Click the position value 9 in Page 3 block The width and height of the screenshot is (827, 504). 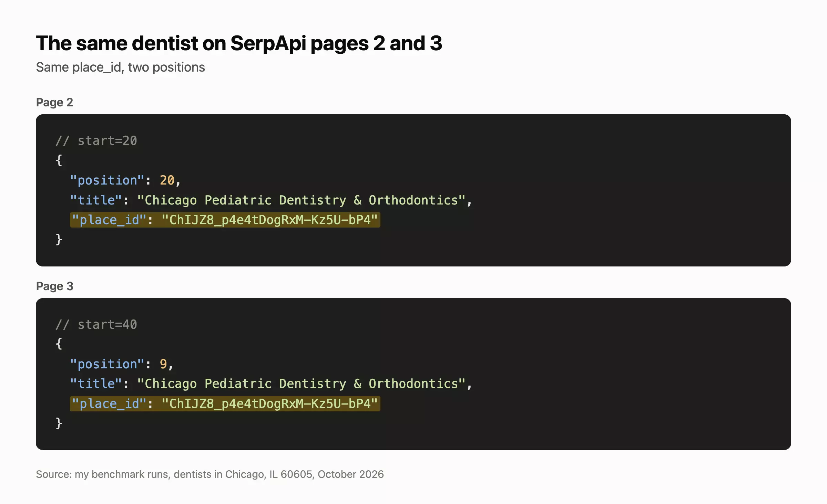pyautogui.click(x=163, y=364)
